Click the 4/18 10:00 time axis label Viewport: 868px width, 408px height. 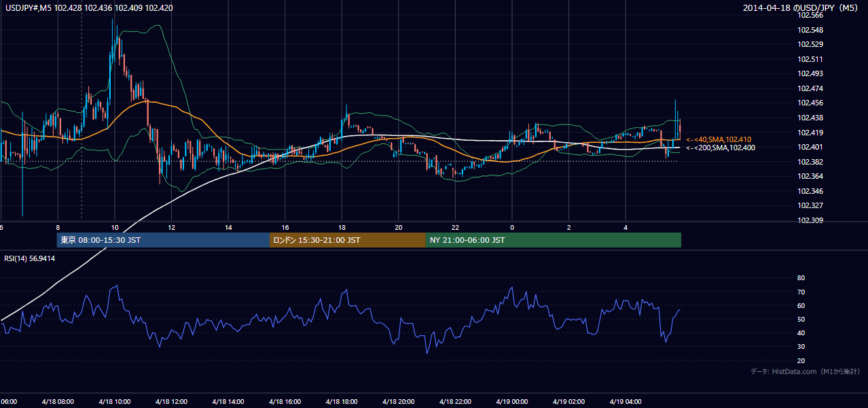coord(114,401)
